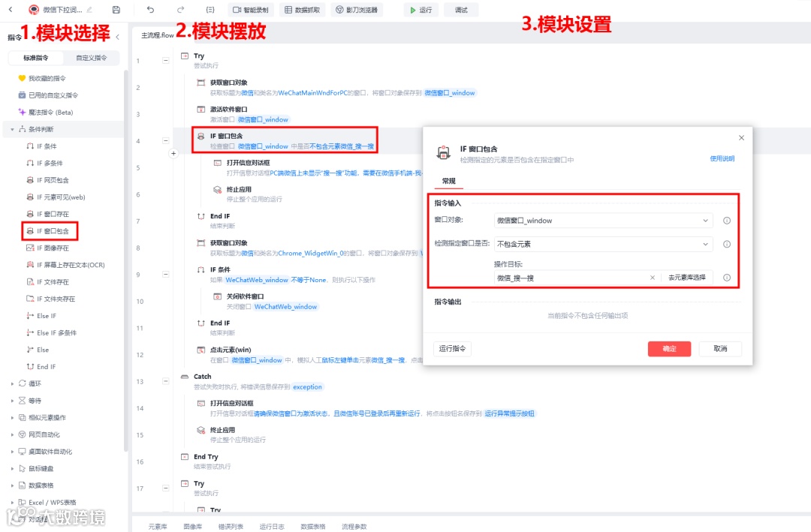Collapse the Catch block at line 13
This screenshot has width=811, height=532.
coord(165,381)
